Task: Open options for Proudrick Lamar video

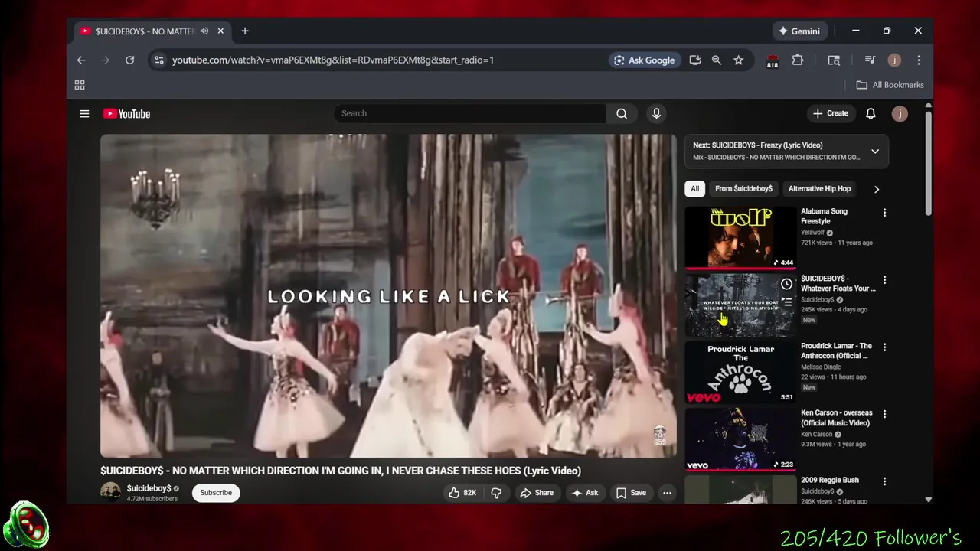Action: click(884, 347)
